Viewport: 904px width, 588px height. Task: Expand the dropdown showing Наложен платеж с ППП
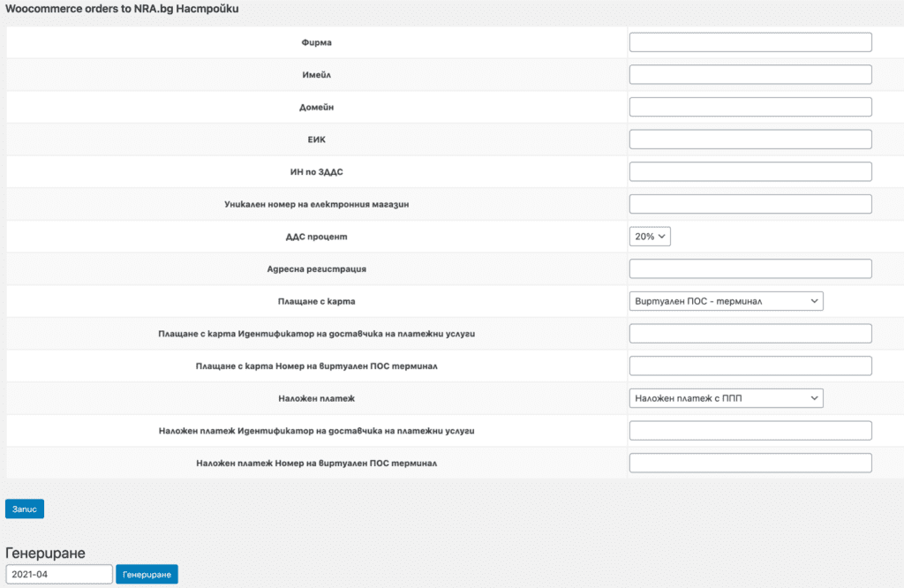tap(725, 397)
